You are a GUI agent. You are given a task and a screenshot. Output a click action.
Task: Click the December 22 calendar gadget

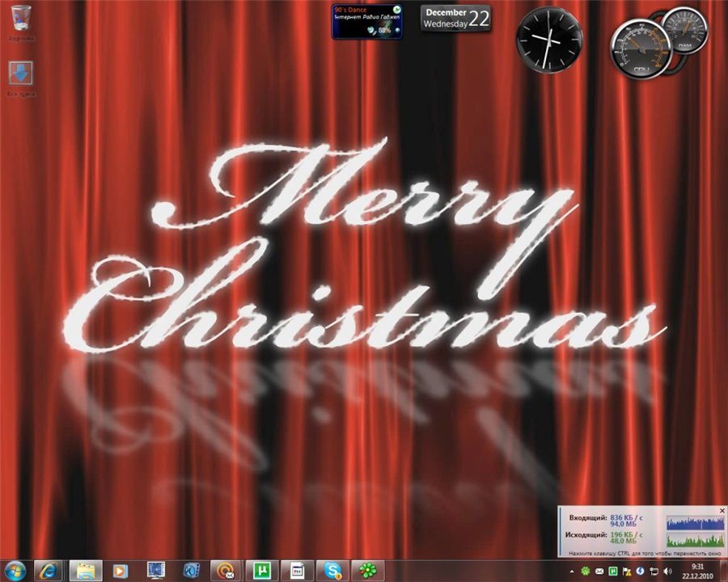tap(456, 18)
